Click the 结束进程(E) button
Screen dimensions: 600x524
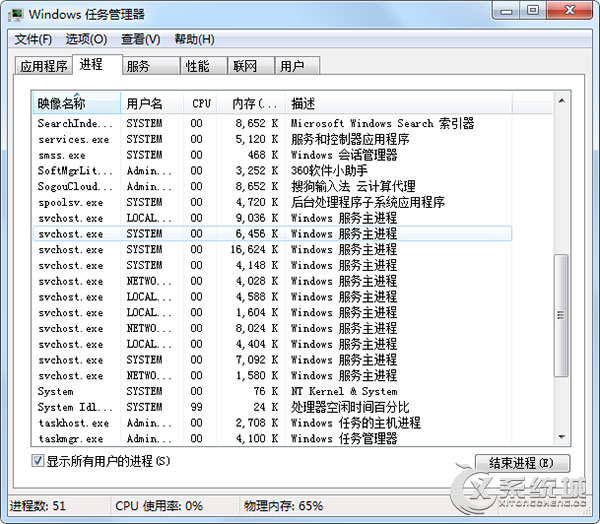point(522,463)
